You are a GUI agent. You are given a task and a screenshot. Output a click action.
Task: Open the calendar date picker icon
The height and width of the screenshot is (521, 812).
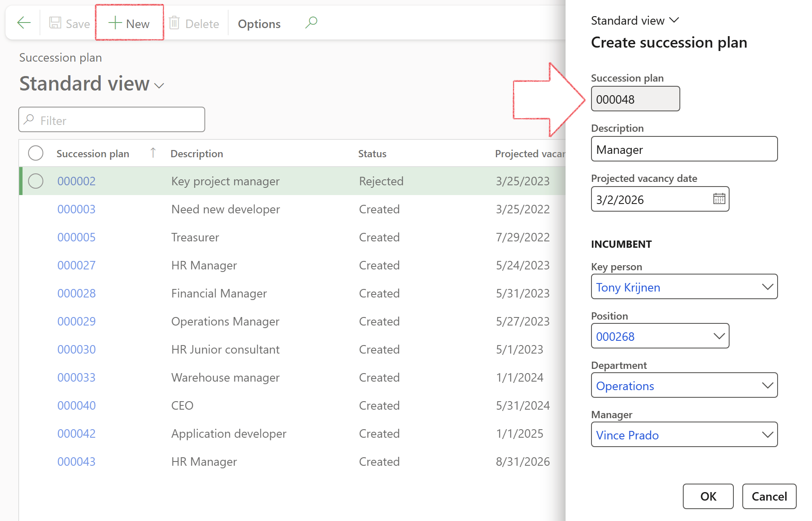pos(719,199)
